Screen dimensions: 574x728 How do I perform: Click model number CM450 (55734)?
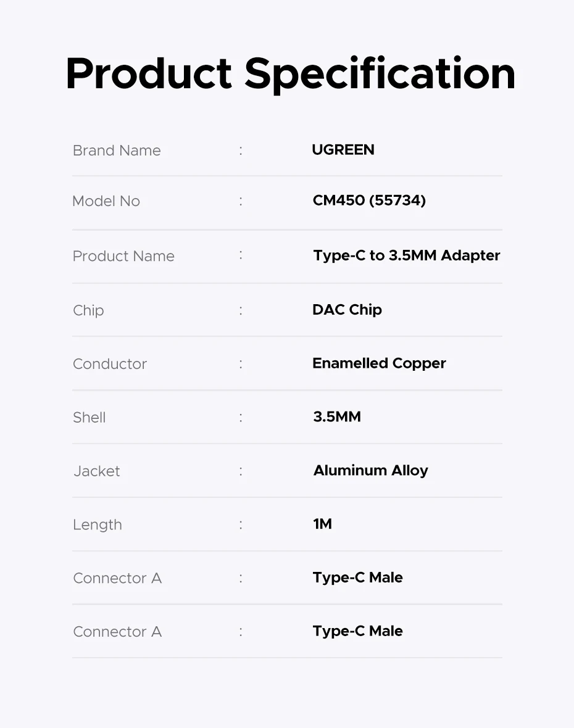tap(369, 201)
